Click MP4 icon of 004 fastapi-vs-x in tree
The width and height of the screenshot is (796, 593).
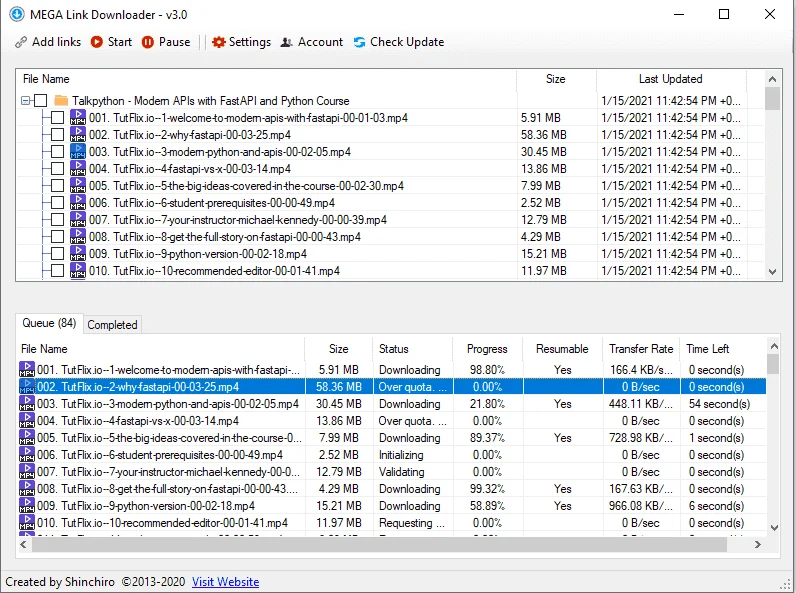tap(78, 169)
